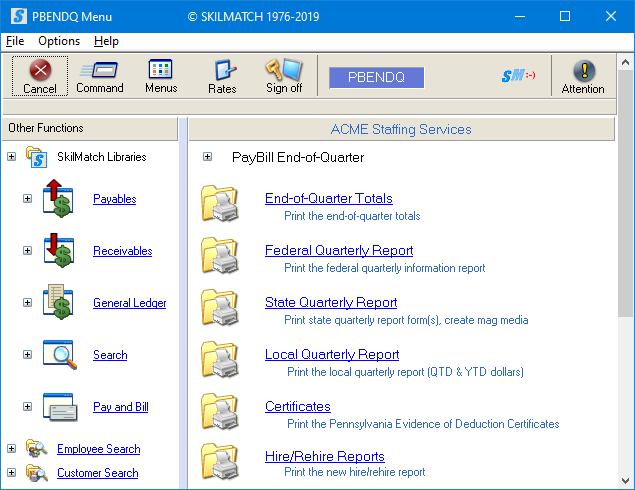Click the State Quarterly Report folder icon
This screenshot has width=635, height=490.
(x=220, y=308)
